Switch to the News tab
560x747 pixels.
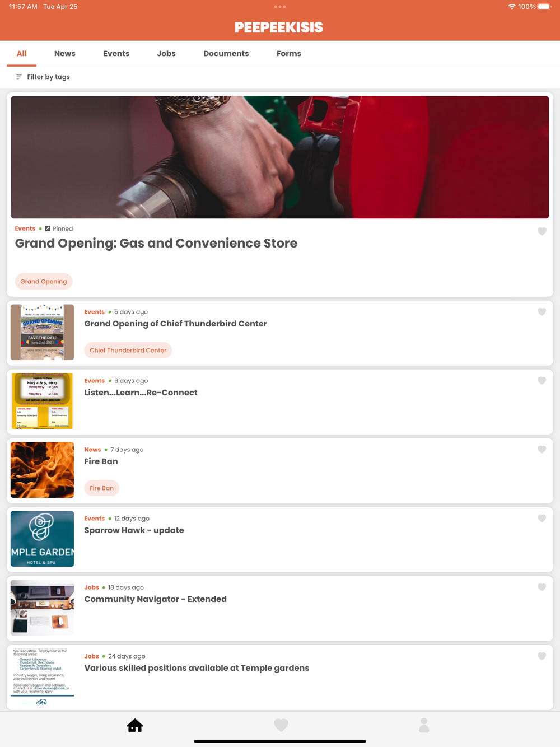(x=65, y=54)
